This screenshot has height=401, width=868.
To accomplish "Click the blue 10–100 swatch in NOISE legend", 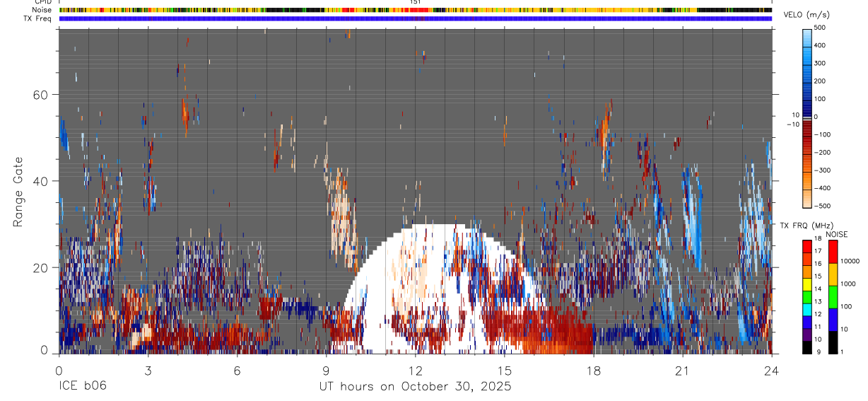I will pos(833,319).
